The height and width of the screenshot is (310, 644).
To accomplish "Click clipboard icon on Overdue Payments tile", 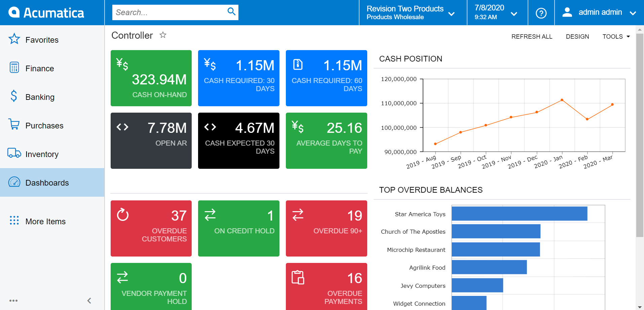I will point(298,277).
